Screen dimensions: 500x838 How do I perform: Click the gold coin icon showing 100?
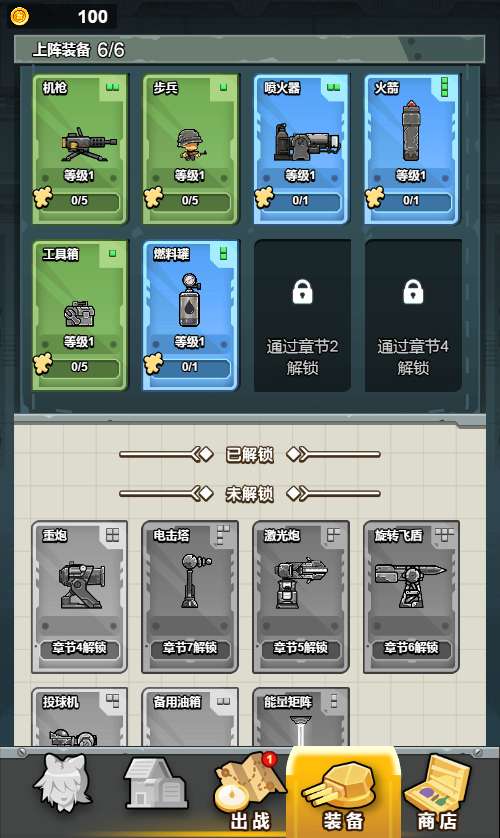pos(20,16)
